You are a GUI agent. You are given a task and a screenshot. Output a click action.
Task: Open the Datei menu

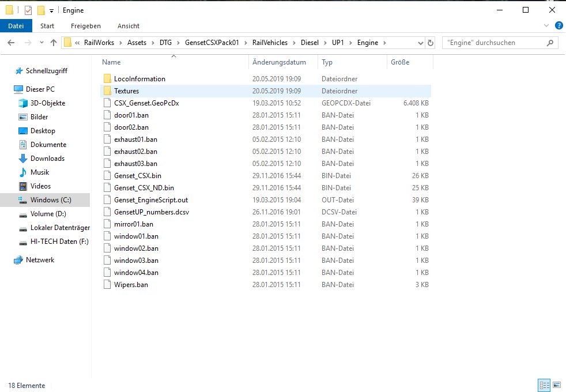coord(16,26)
